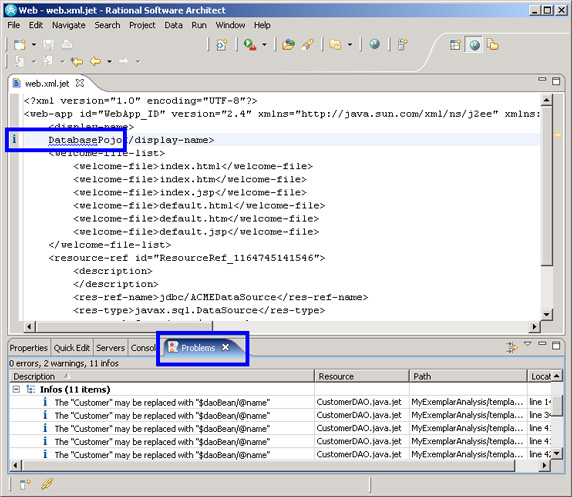Click the server-with-plus toolbar icon right of globe

(x=402, y=45)
